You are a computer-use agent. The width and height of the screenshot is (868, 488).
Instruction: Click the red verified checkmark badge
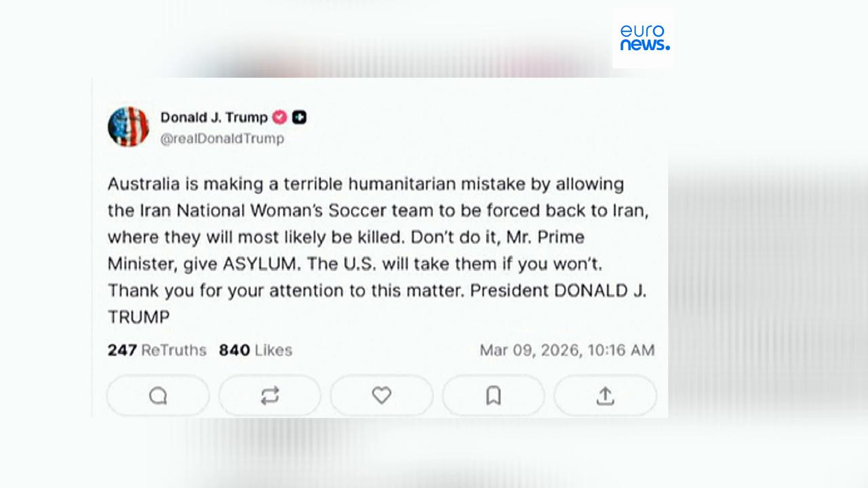tap(279, 117)
